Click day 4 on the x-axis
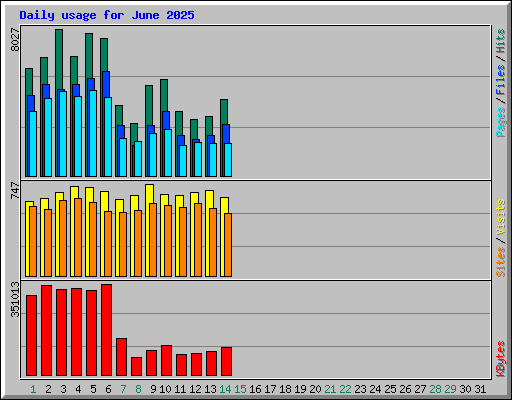This screenshot has width=512, height=400. pyautogui.click(x=78, y=389)
